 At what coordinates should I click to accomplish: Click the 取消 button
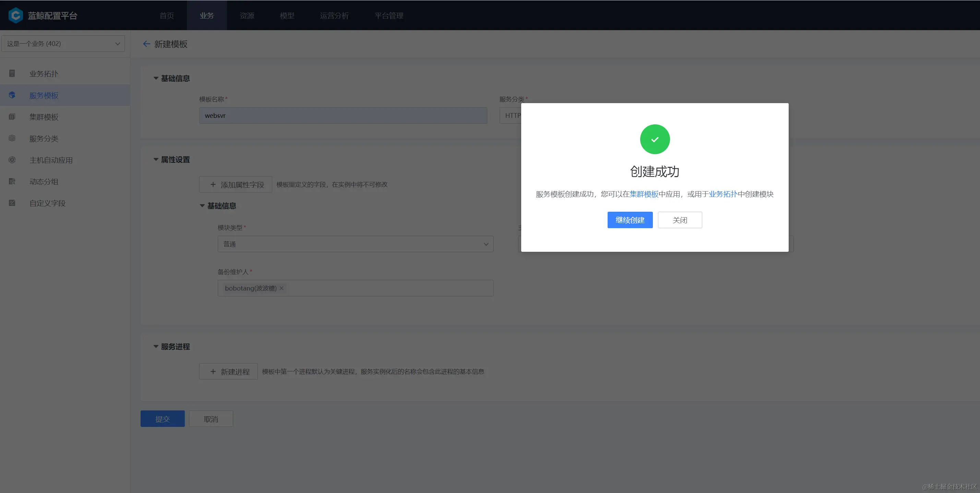click(211, 419)
